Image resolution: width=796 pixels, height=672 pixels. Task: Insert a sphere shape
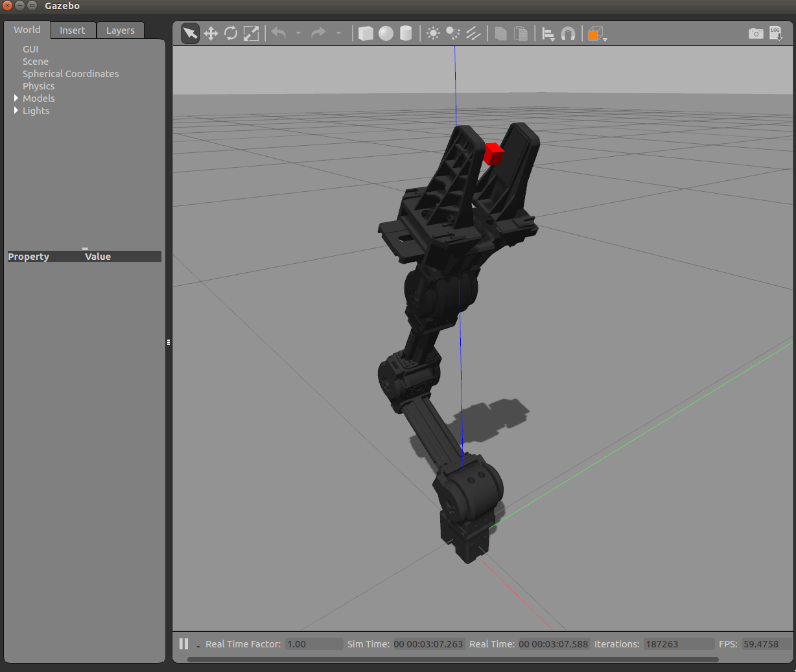386,34
